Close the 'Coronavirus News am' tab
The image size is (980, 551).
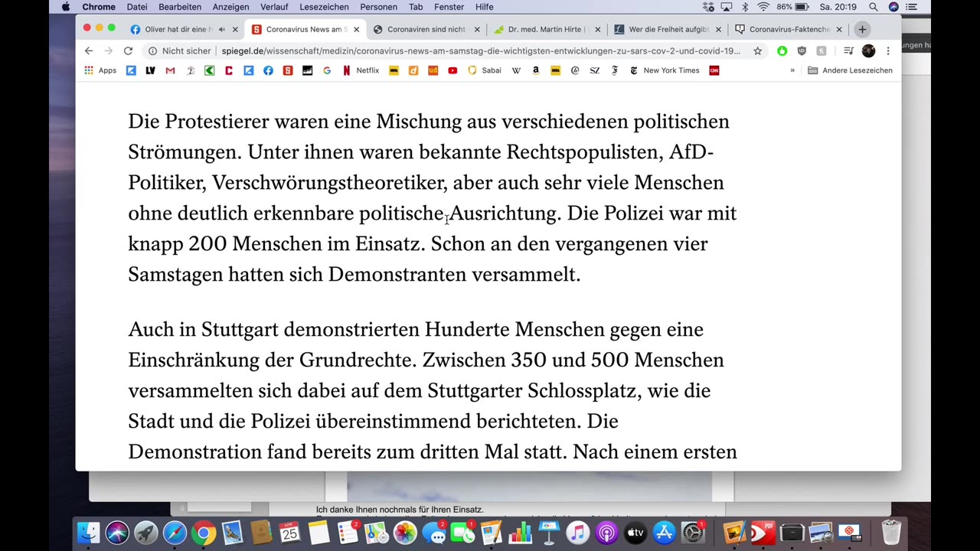356,30
